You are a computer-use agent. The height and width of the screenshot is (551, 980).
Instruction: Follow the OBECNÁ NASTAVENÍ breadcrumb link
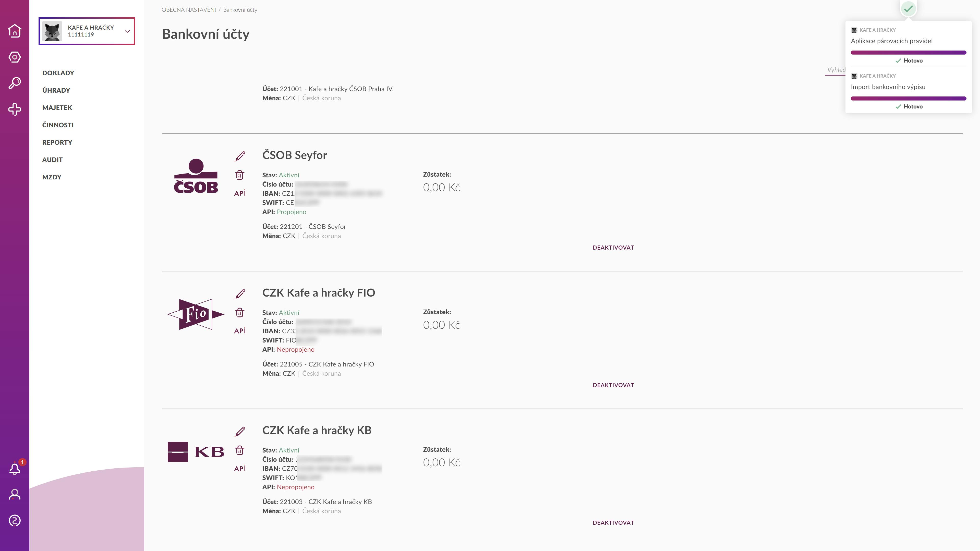(x=189, y=10)
